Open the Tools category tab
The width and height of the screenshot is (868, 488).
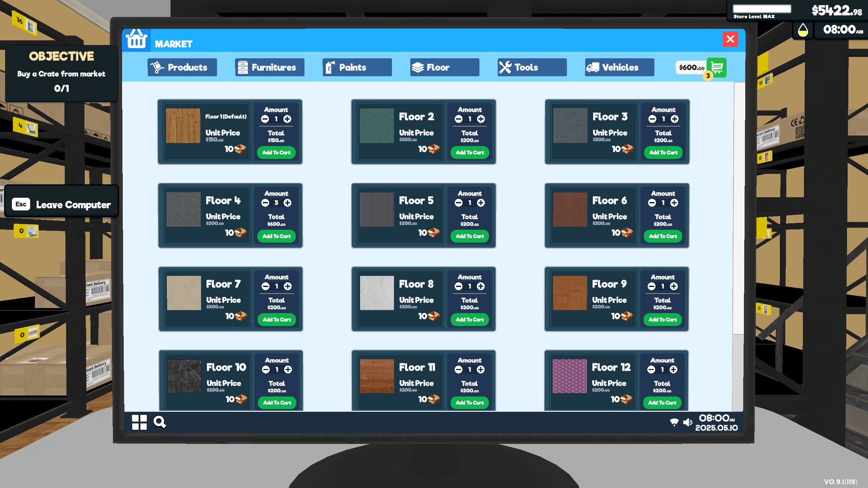532,67
